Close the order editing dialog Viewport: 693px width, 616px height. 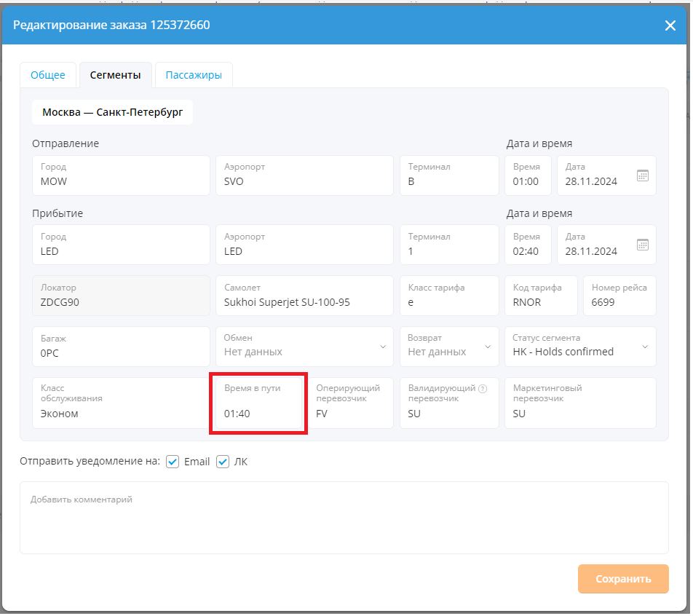670,25
